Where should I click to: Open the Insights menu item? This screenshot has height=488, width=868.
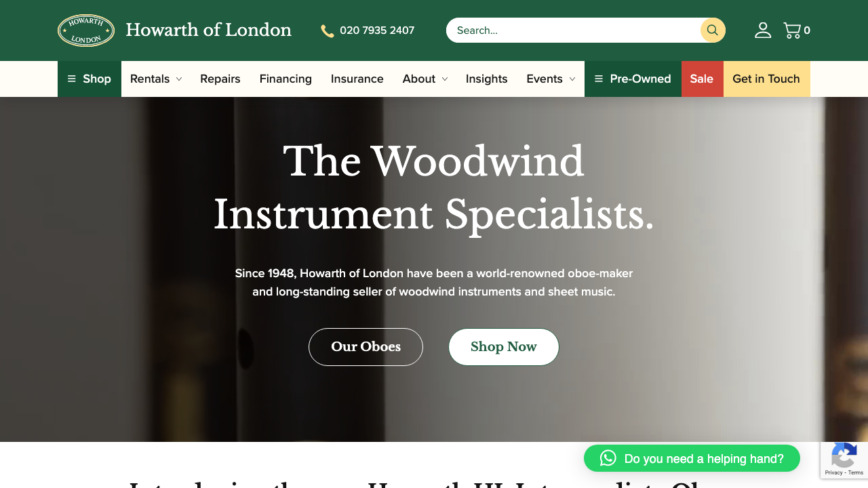pos(486,79)
